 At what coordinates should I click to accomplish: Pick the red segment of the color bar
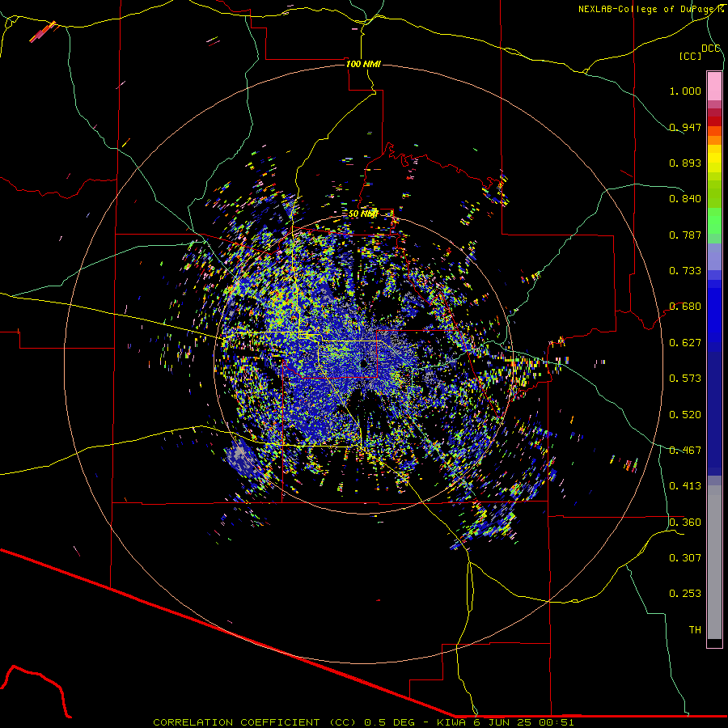(714, 121)
